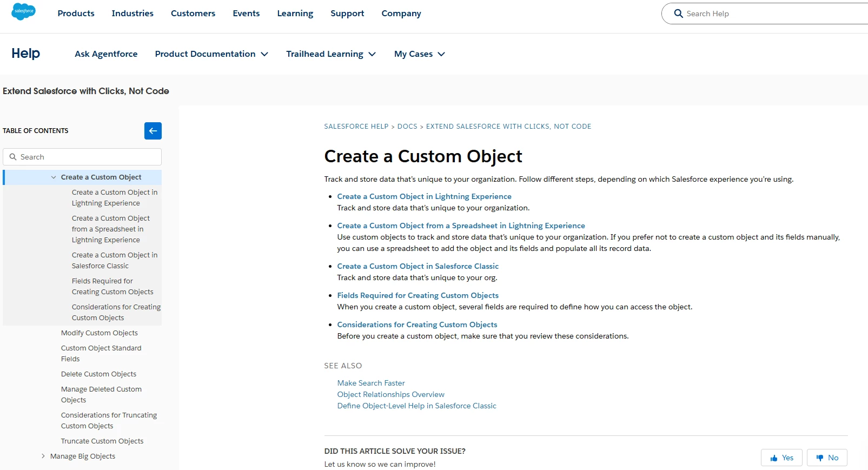The width and height of the screenshot is (868, 470).
Task: Select sidebar item Considerations for Creating Custom Objects
Action: [116, 313]
